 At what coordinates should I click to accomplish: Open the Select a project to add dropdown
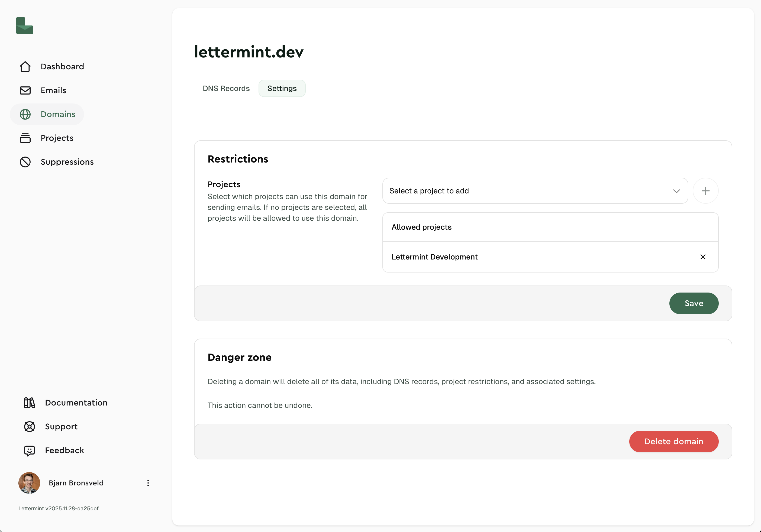click(535, 190)
